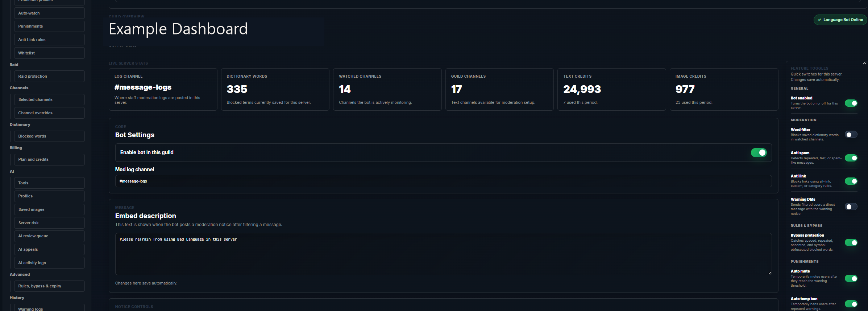This screenshot has height=311, width=868.
Task: Select Raid protection in sidebar
Action: 49,76
